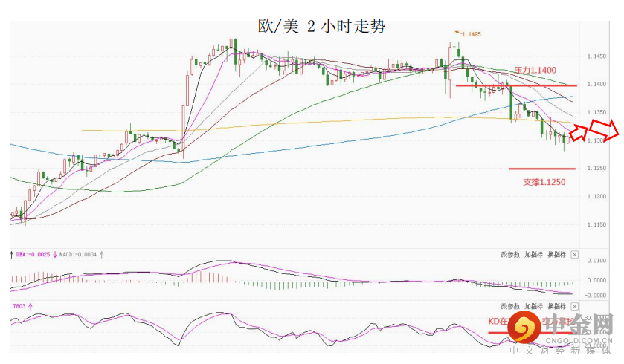The height and width of the screenshot is (364, 624).
Task: Click the down arrow before MACD:-0.0004
Action: click(55, 254)
